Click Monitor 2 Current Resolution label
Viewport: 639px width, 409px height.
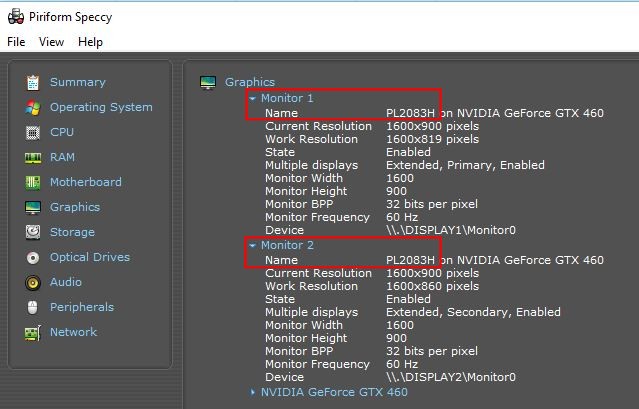[319, 273]
